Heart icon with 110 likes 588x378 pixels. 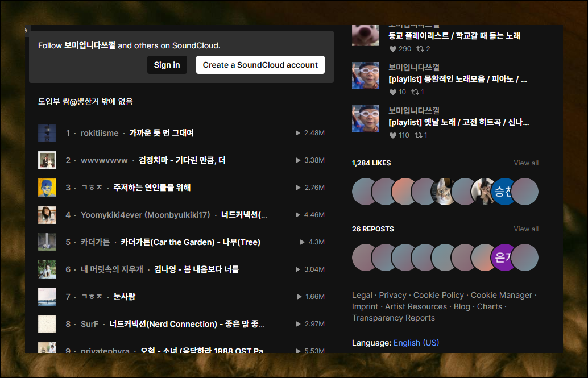[x=392, y=135]
